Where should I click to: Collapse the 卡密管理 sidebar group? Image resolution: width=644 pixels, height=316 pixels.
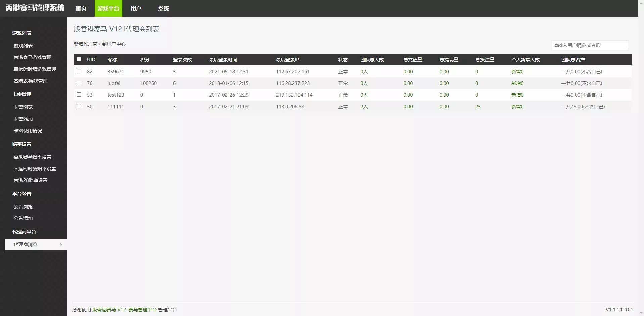22,94
